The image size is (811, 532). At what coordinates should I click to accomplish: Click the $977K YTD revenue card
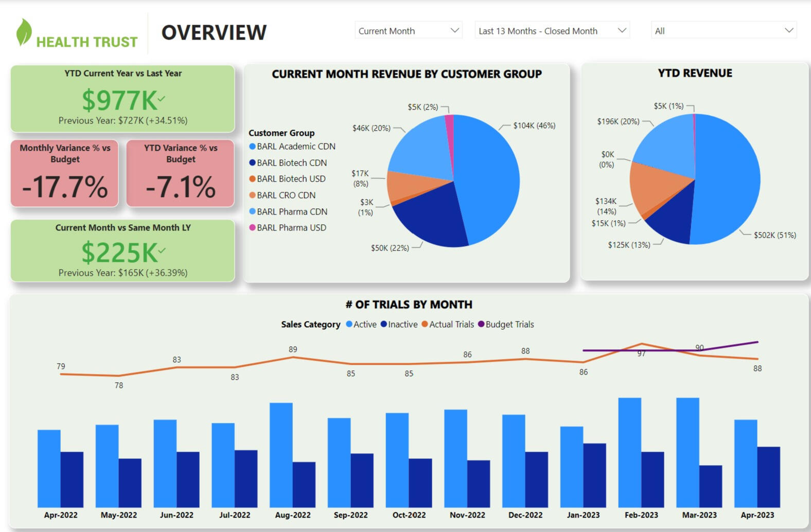tap(122, 99)
